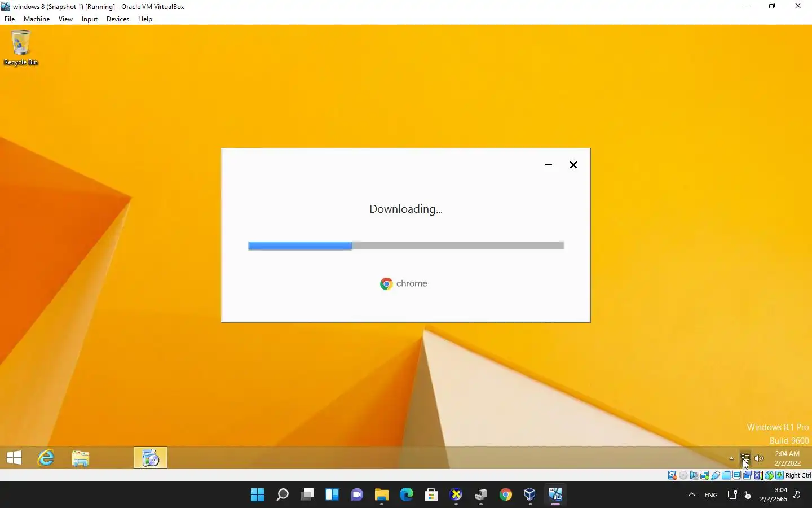Click the VirtualBox optical drive indicator
The image size is (812, 508).
click(683, 475)
